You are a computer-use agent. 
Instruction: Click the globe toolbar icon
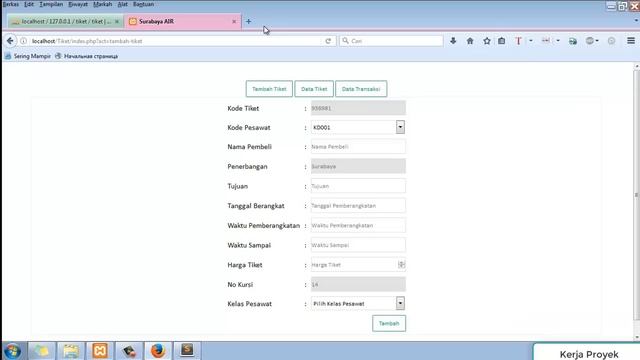tap(589, 41)
